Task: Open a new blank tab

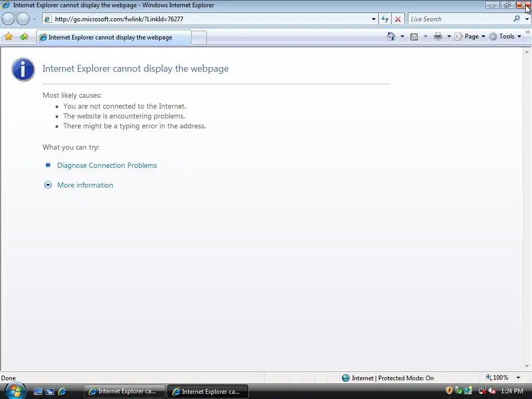Action: [x=199, y=37]
